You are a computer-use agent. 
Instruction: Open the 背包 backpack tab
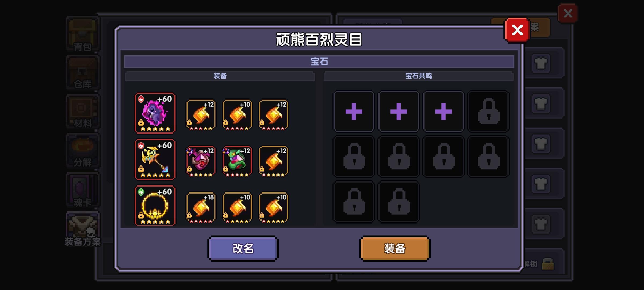click(x=83, y=34)
